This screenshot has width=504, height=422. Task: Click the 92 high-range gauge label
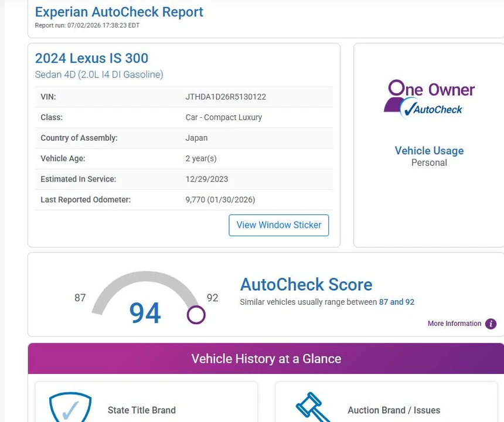coord(213,298)
